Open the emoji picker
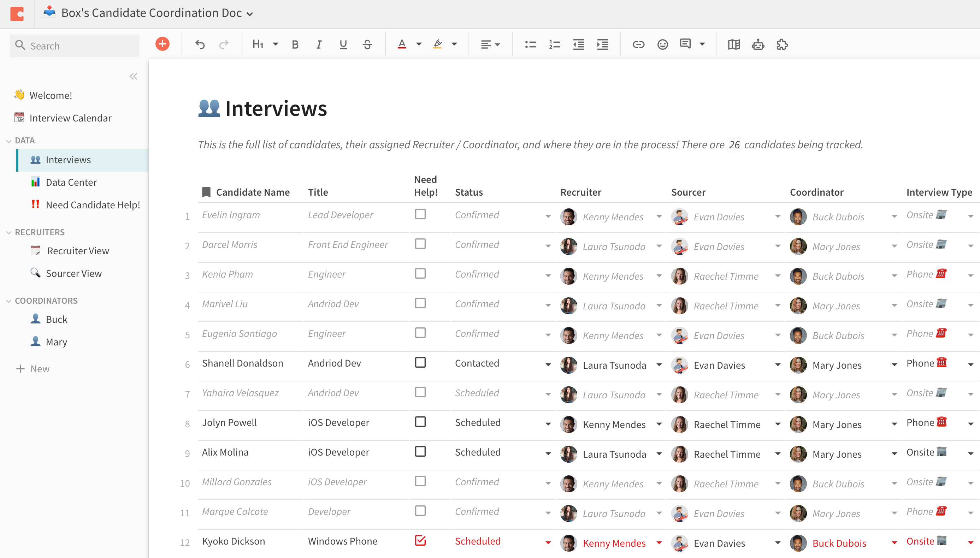Screen dimensions: 980x558 pyautogui.click(x=662, y=44)
